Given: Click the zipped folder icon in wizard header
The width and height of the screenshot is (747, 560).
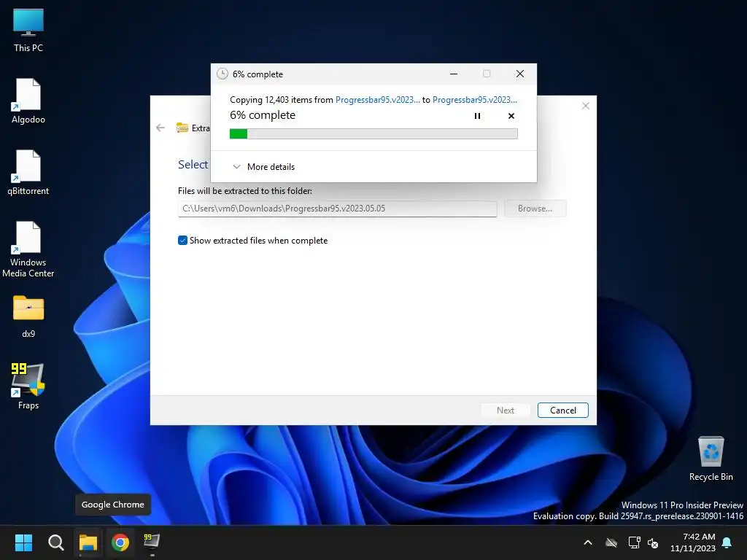Looking at the screenshot, I should tap(182, 128).
